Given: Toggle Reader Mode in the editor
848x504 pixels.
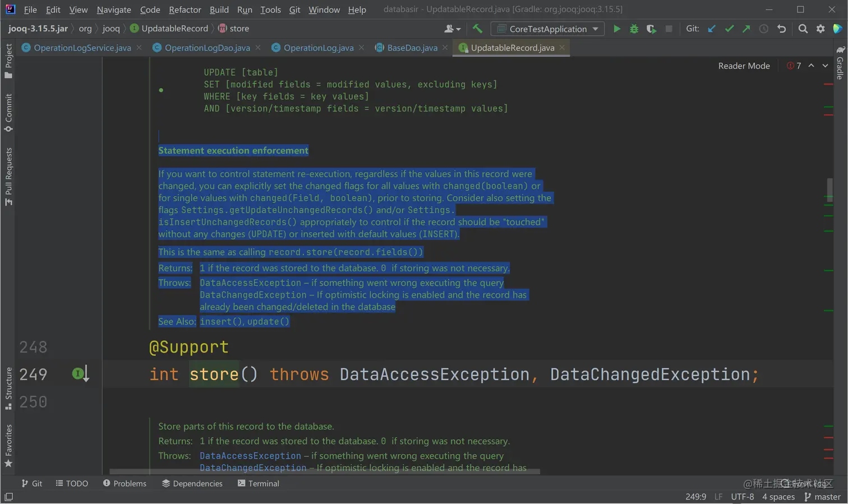Looking at the screenshot, I should click(x=744, y=66).
